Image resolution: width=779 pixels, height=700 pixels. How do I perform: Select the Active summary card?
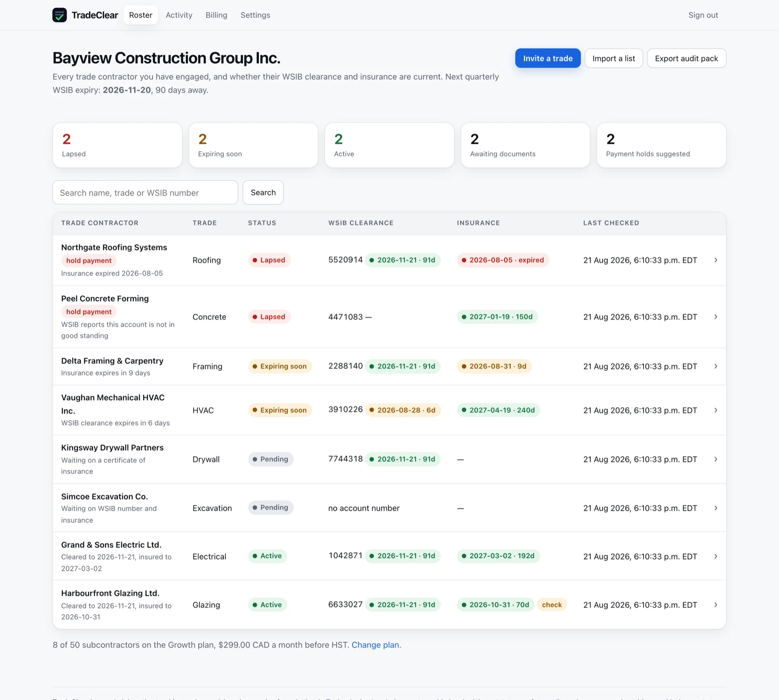click(x=389, y=145)
